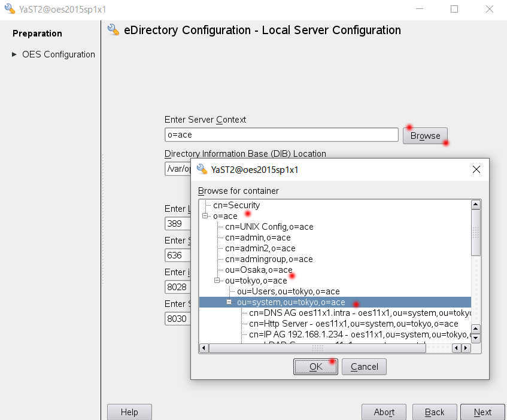Click the Browse for container label
507x420 pixels.
238,191
